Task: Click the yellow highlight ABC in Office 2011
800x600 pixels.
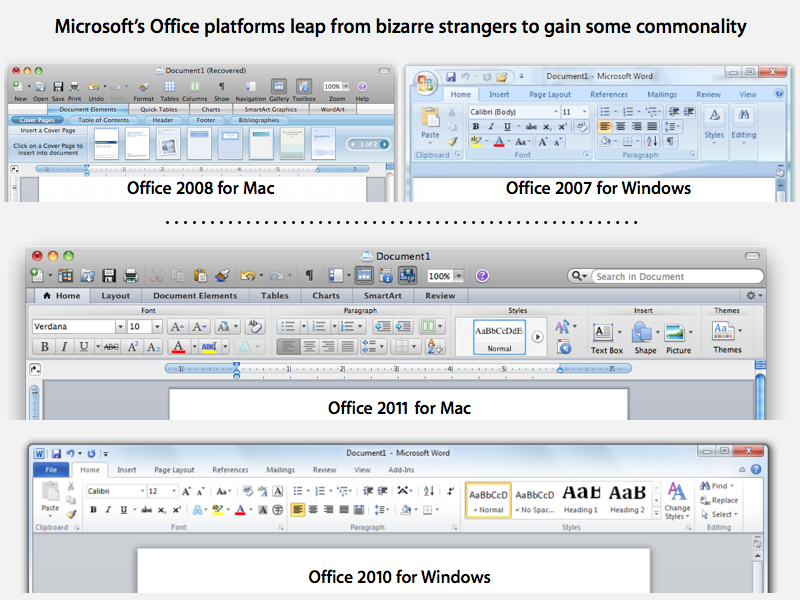Action: click(x=209, y=347)
